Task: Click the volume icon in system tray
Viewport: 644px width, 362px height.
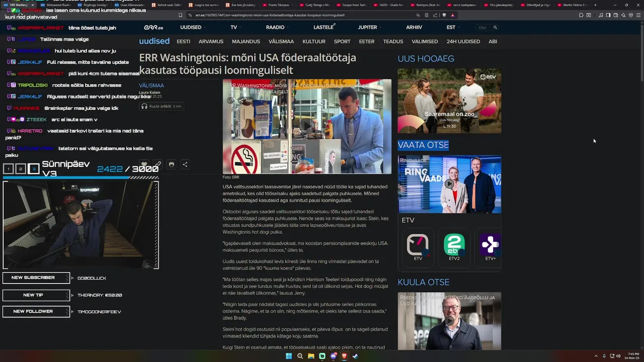Action: (618, 356)
